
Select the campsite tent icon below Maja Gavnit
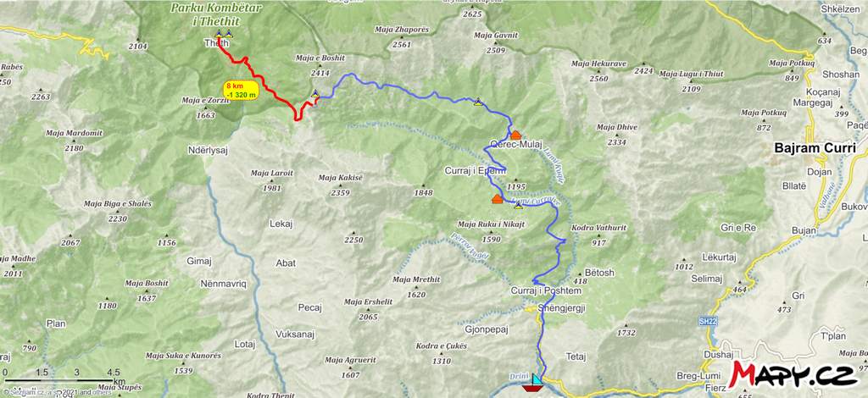coord(478,102)
